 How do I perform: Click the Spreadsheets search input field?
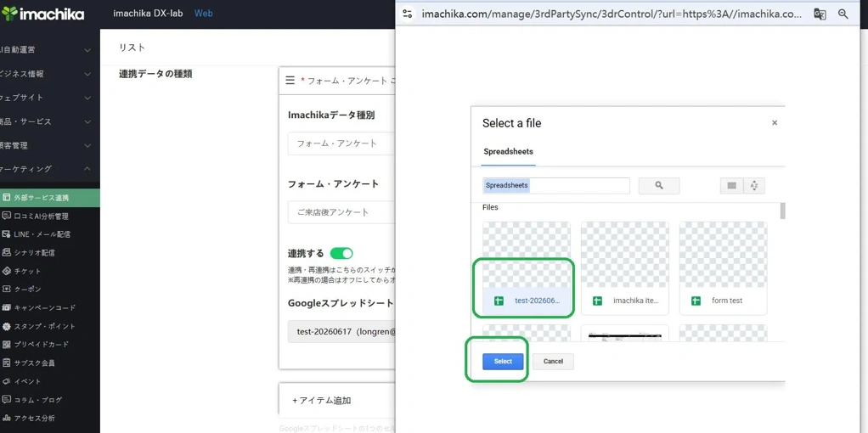555,186
